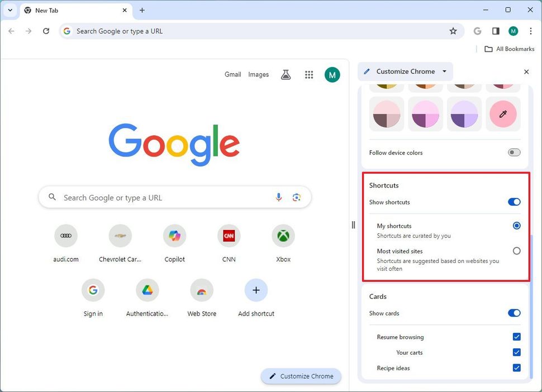Click the Add shortcut tile
Image resolution: width=542 pixels, height=392 pixels.
click(x=256, y=289)
